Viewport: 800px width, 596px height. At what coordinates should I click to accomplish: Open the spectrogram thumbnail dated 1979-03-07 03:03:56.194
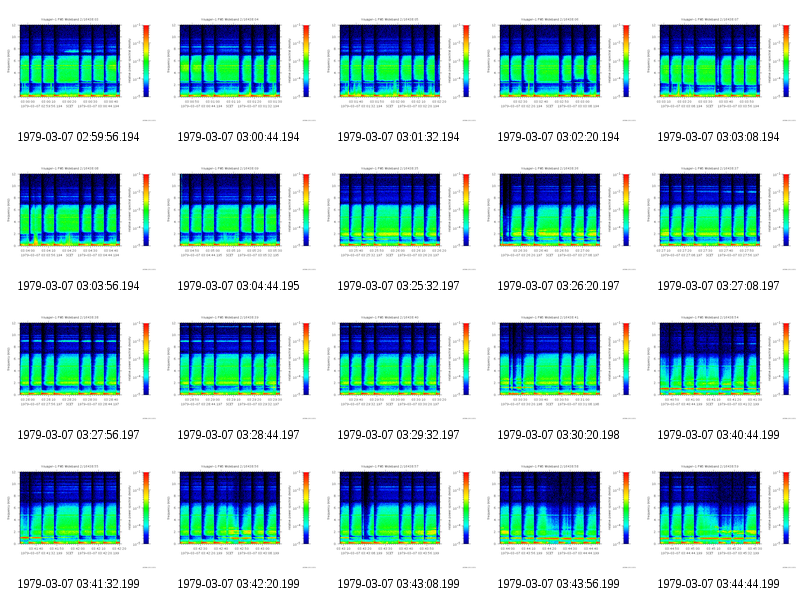(x=78, y=217)
